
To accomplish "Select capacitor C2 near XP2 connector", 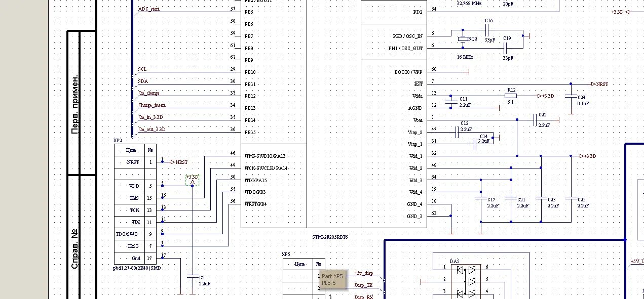I will (193, 276).
